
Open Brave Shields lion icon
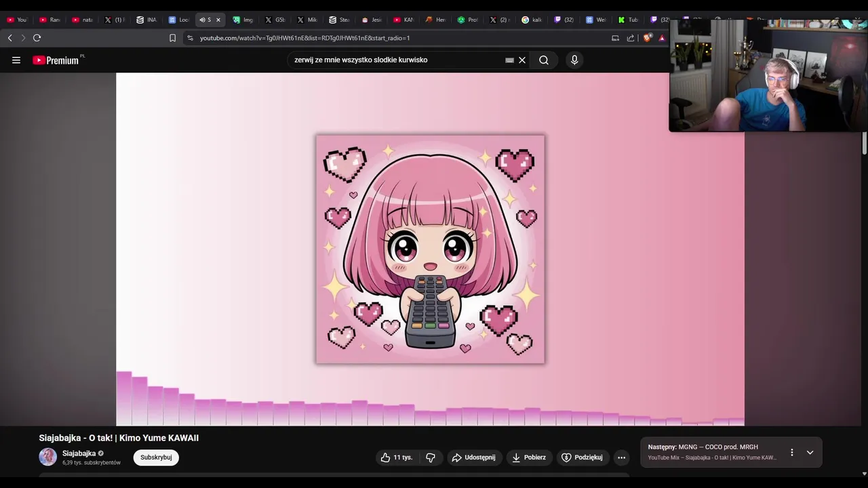click(x=647, y=38)
